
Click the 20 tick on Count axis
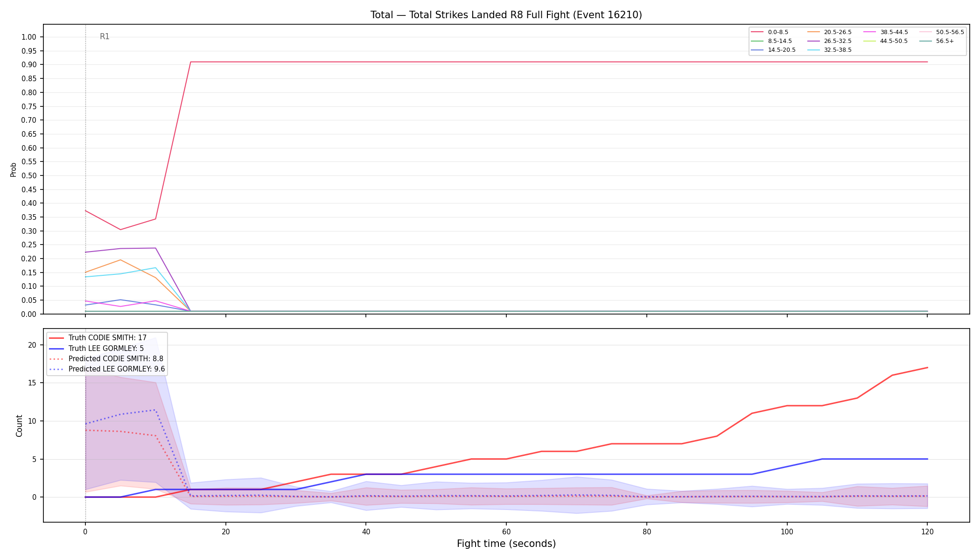(x=32, y=345)
